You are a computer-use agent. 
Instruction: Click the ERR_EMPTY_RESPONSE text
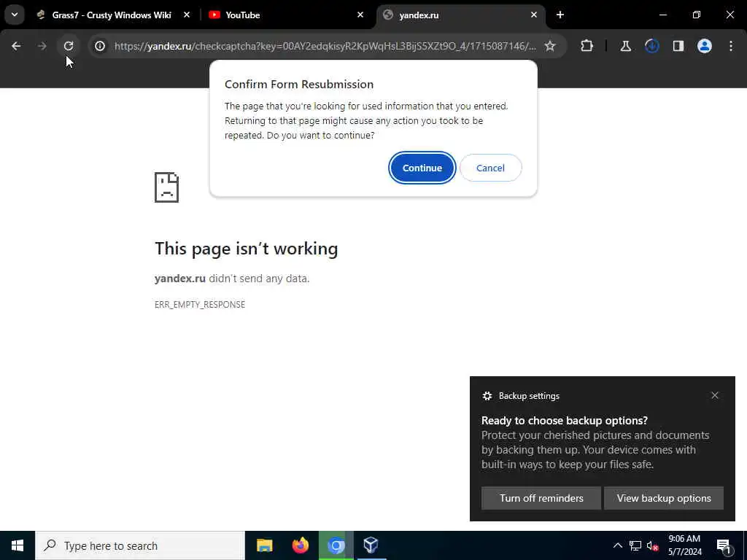(x=200, y=304)
